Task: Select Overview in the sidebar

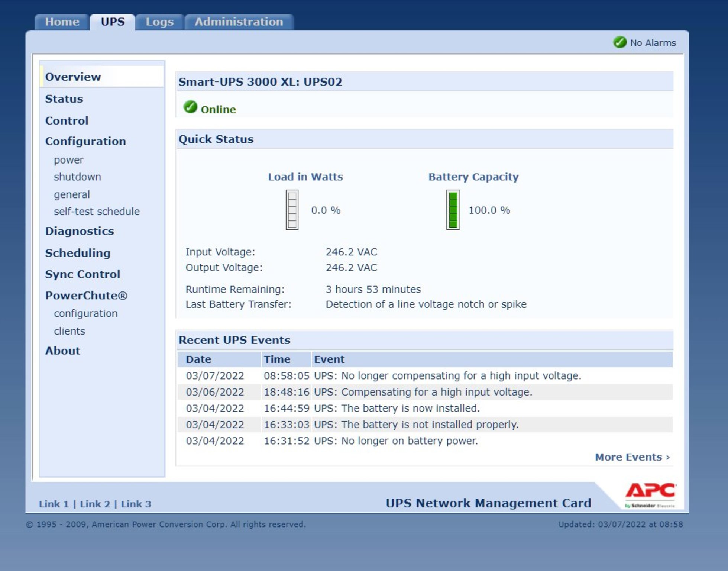Action: pos(73,77)
